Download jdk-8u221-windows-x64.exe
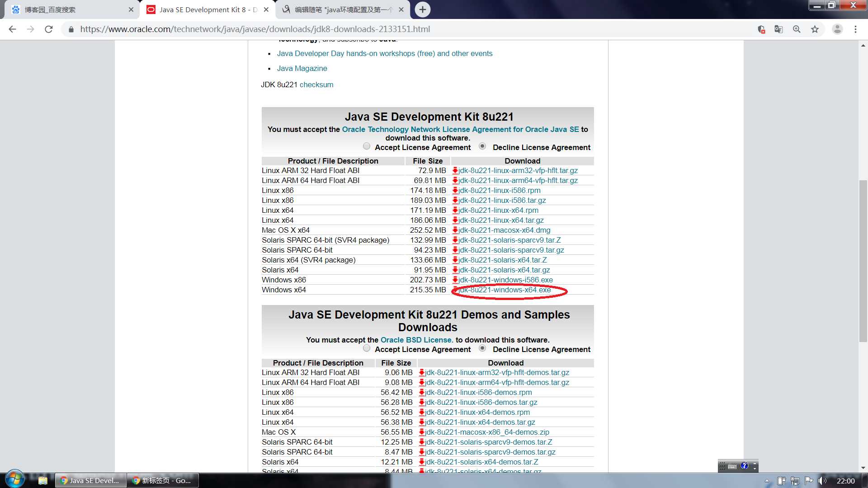The width and height of the screenshot is (868, 488). click(505, 290)
